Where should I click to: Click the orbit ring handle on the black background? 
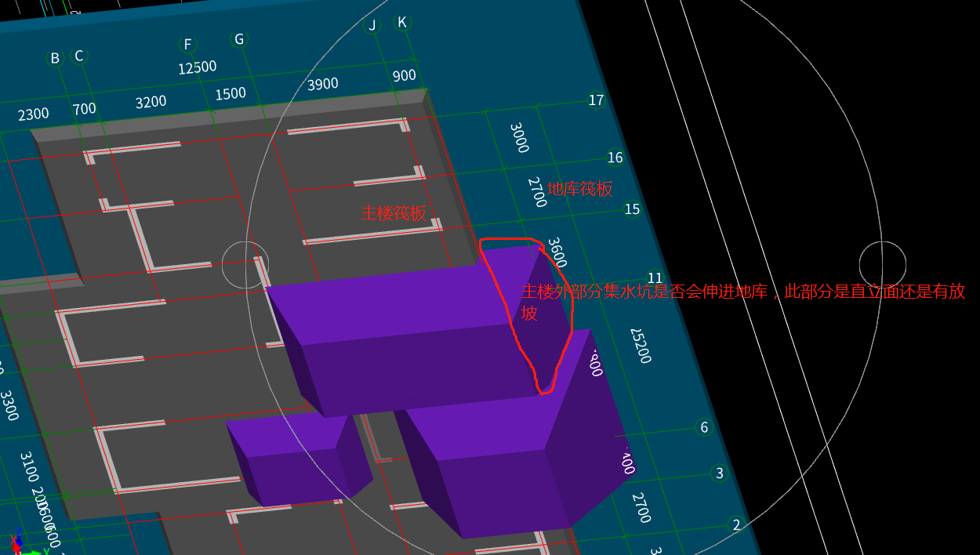tap(883, 264)
